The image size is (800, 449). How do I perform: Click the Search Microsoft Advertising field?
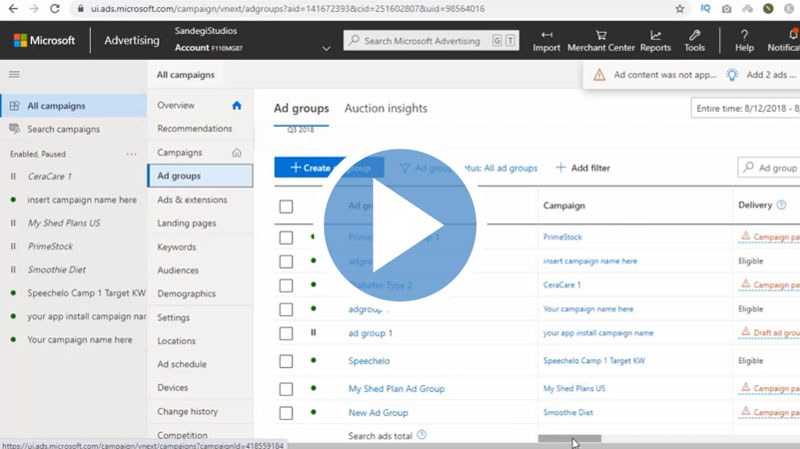[431, 41]
